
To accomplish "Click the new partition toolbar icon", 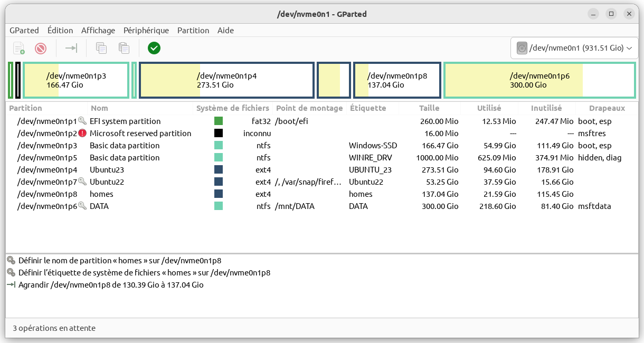I will [19, 49].
